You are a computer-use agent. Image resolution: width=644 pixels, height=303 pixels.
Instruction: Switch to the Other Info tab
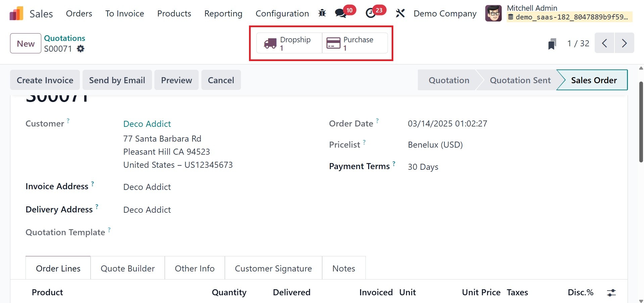click(x=195, y=268)
